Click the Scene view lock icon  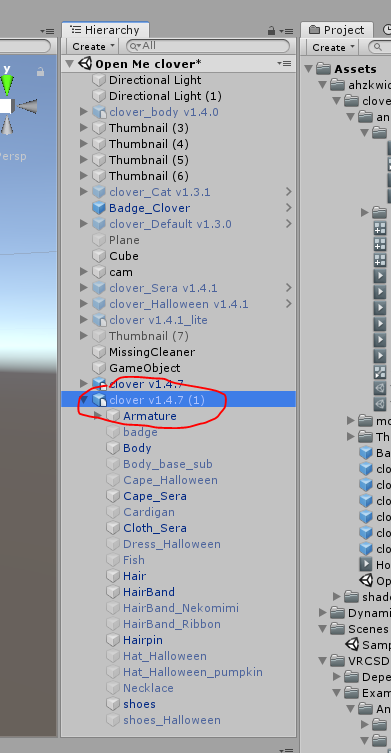tap(40, 72)
